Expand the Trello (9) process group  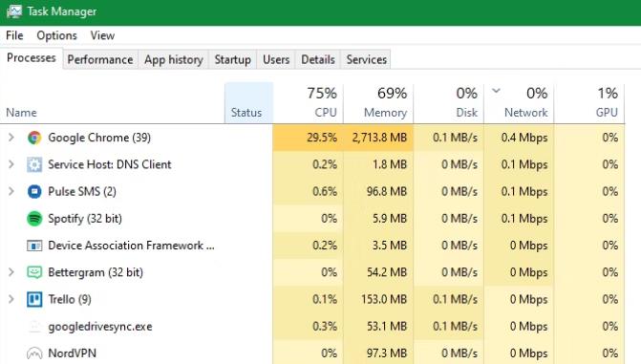tap(11, 299)
